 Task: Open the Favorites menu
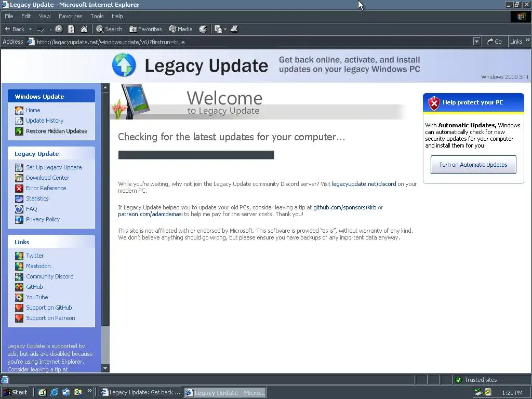70,16
